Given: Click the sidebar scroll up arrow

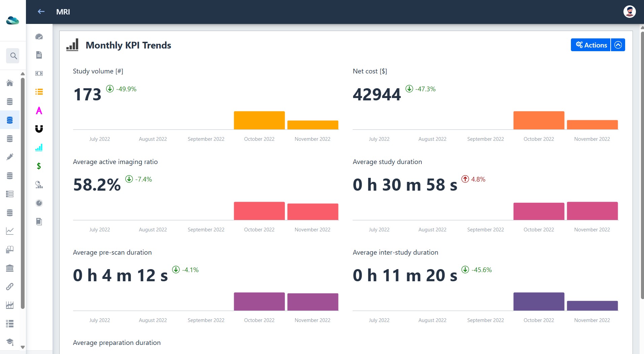Looking at the screenshot, I should click(x=23, y=74).
